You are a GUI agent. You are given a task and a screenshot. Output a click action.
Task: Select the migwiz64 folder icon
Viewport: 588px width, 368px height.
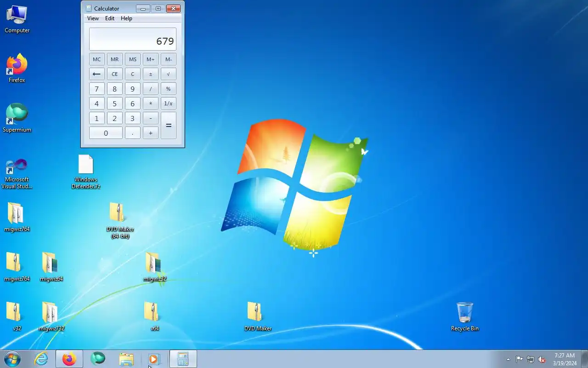(x=51, y=267)
